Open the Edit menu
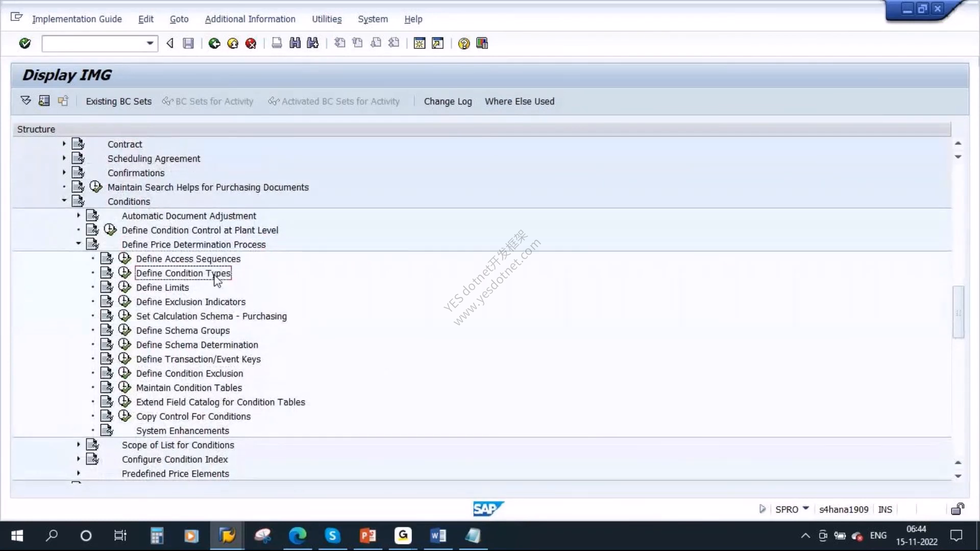Screen dimensions: 980x551 [x=145, y=19]
